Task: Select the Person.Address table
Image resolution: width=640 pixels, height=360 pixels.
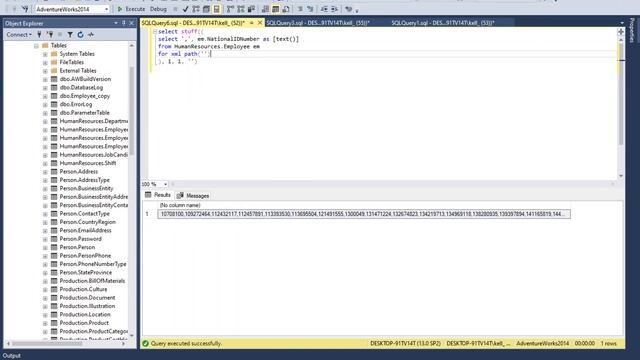Action: (78, 171)
